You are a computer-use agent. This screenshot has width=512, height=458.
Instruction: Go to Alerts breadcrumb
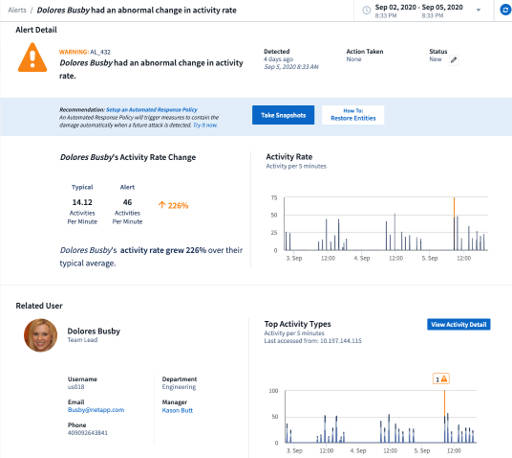pyautogui.click(x=17, y=10)
